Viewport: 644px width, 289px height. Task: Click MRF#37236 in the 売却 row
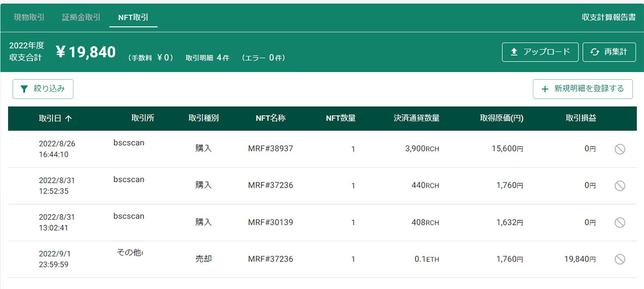(x=270, y=259)
